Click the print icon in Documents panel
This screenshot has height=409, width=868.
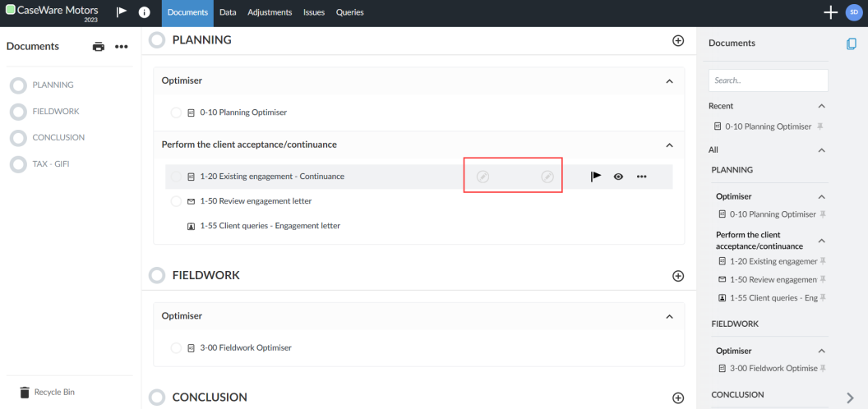[x=99, y=47]
